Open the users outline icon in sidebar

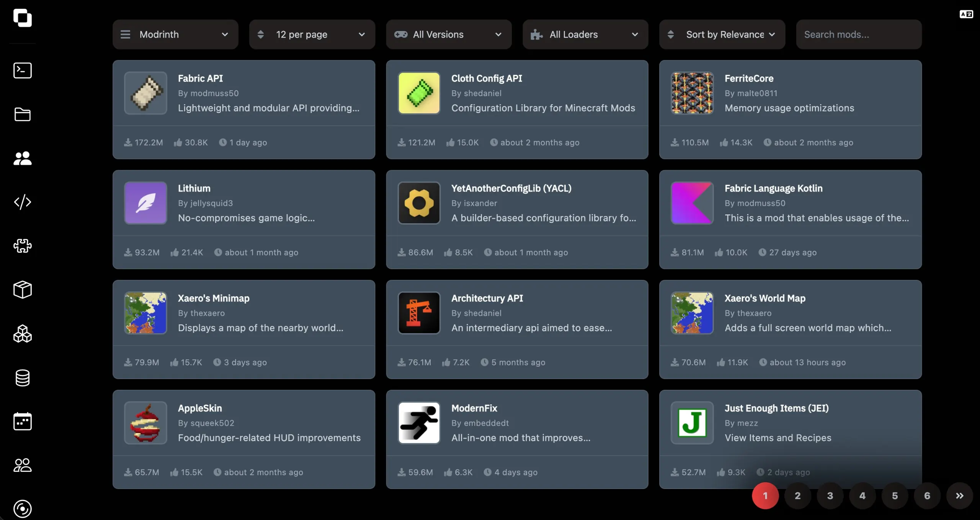[22, 465]
